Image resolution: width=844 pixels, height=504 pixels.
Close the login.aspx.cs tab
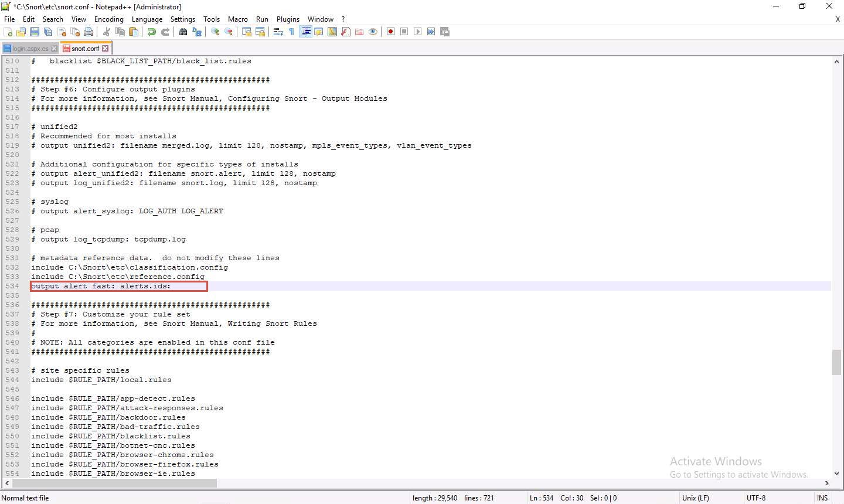pyautogui.click(x=55, y=49)
